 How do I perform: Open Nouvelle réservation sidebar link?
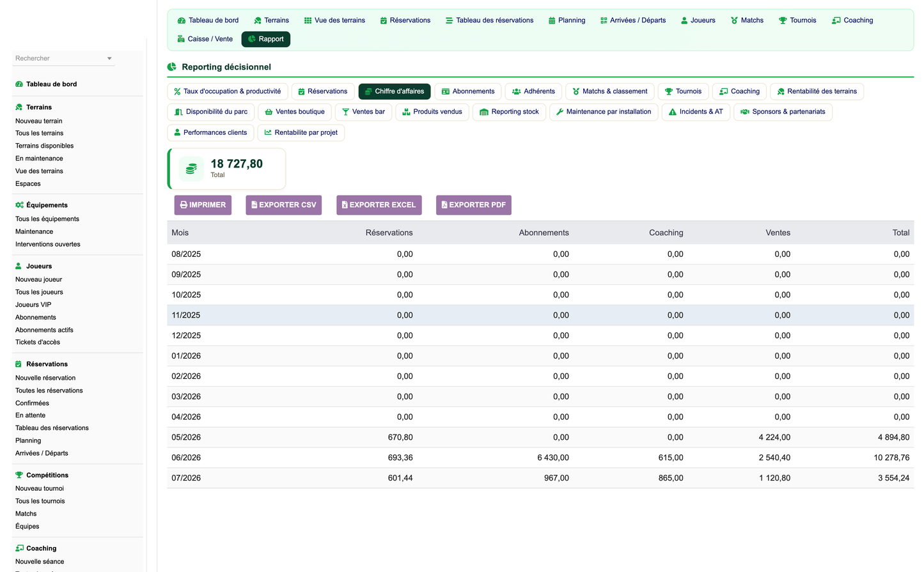tap(45, 378)
